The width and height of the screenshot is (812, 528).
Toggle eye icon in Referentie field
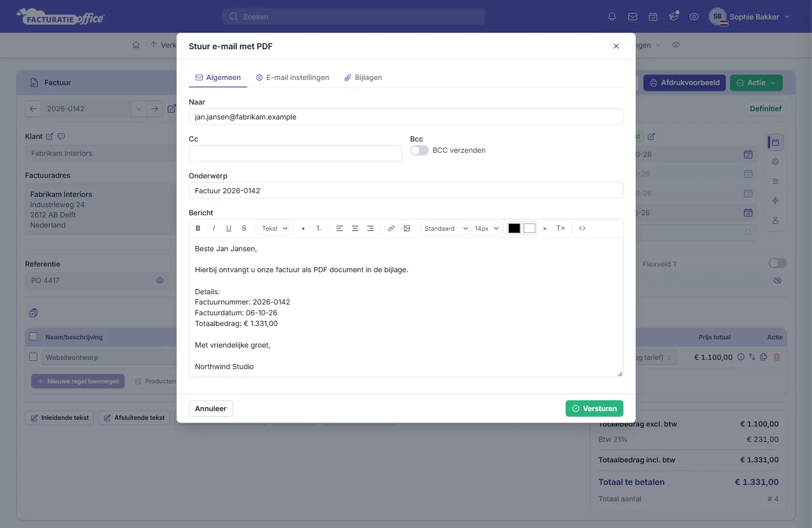pos(160,280)
